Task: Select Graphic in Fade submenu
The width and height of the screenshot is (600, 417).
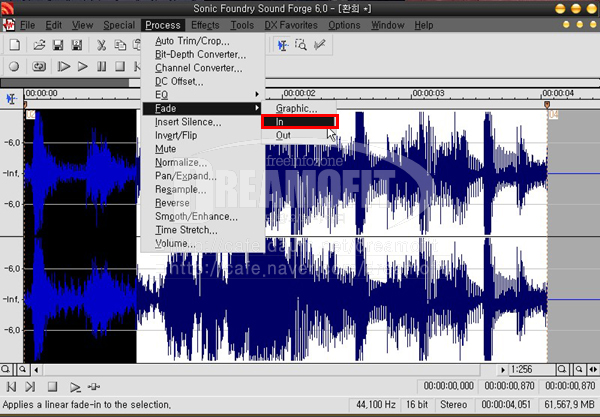Action: (x=299, y=109)
